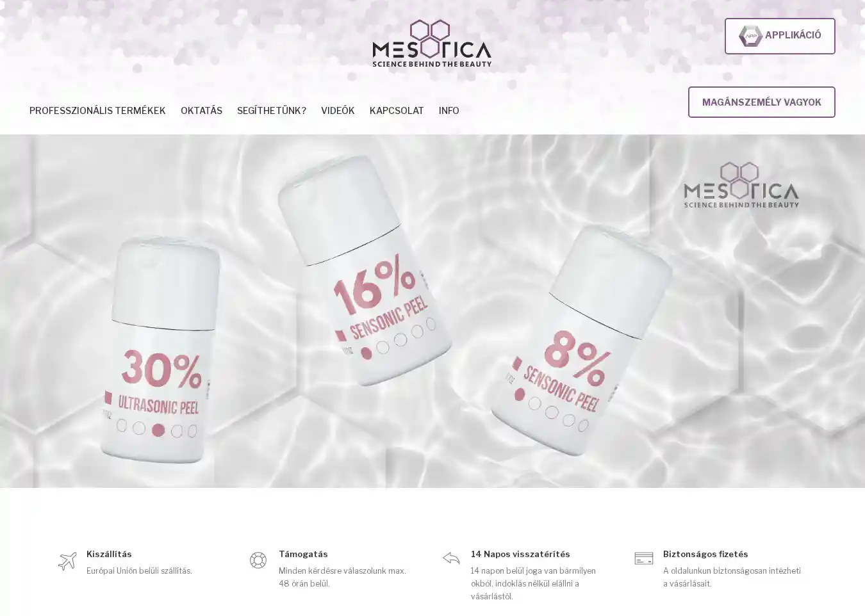Screen dimensions: 865x616
Task: Click the 8% Sensonic Peel bottle
Action: point(580,339)
